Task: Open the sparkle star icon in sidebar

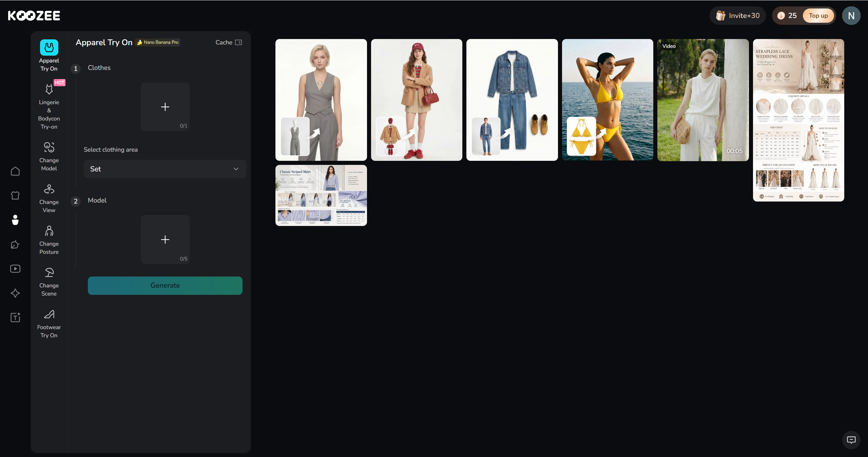Action: [15, 293]
